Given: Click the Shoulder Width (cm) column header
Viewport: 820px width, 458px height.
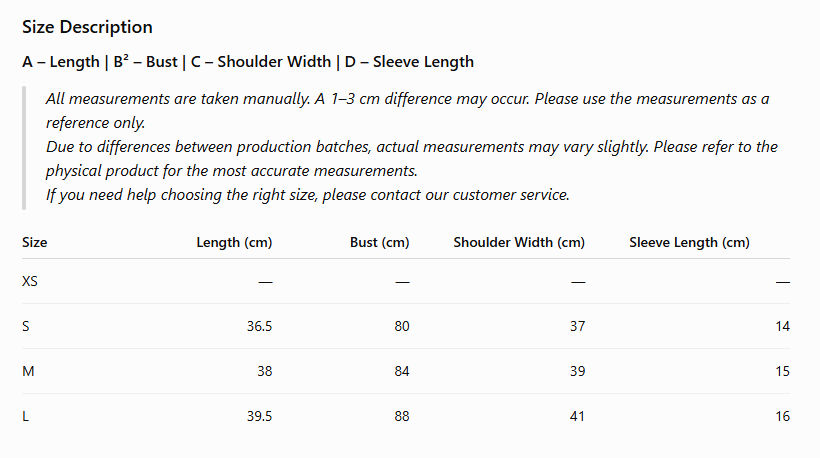Looking at the screenshot, I should pos(519,243).
